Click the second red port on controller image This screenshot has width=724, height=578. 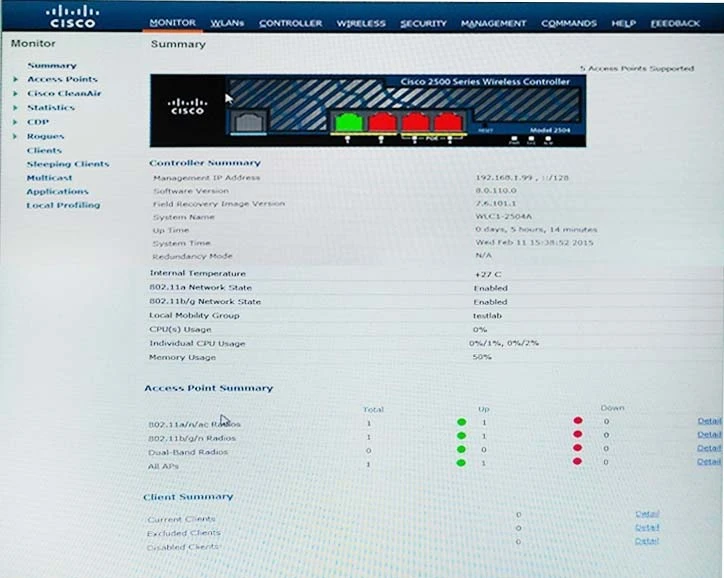click(414, 122)
